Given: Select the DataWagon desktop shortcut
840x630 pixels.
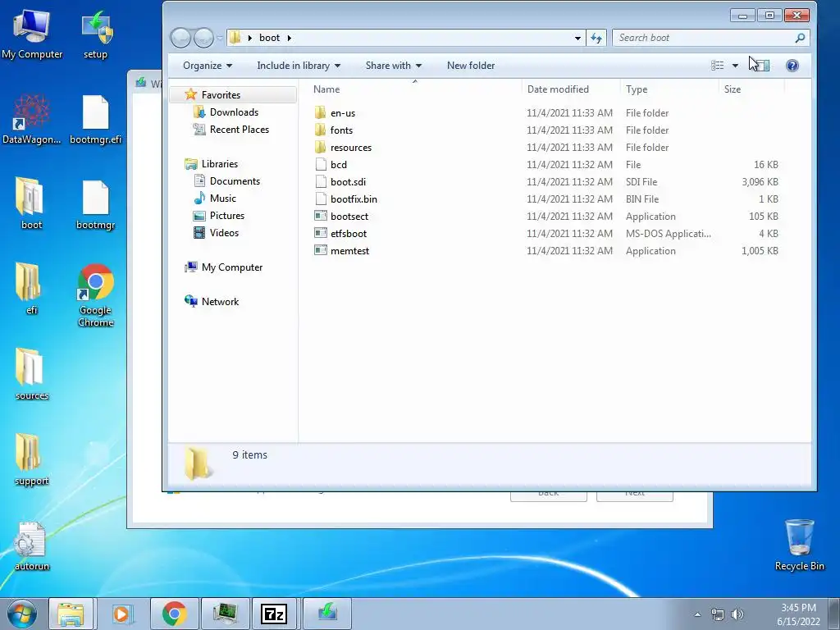Looking at the screenshot, I should (32, 120).
